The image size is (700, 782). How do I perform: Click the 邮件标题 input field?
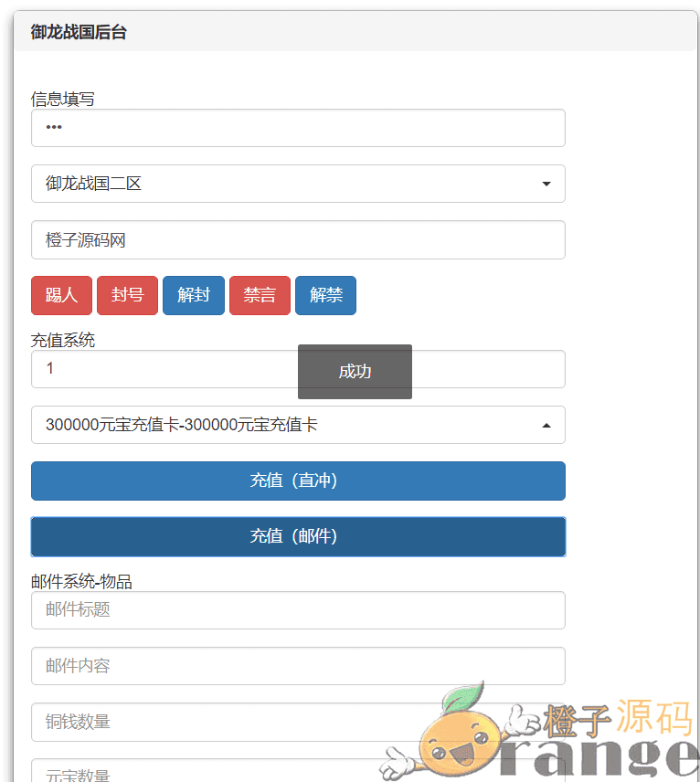298,610
